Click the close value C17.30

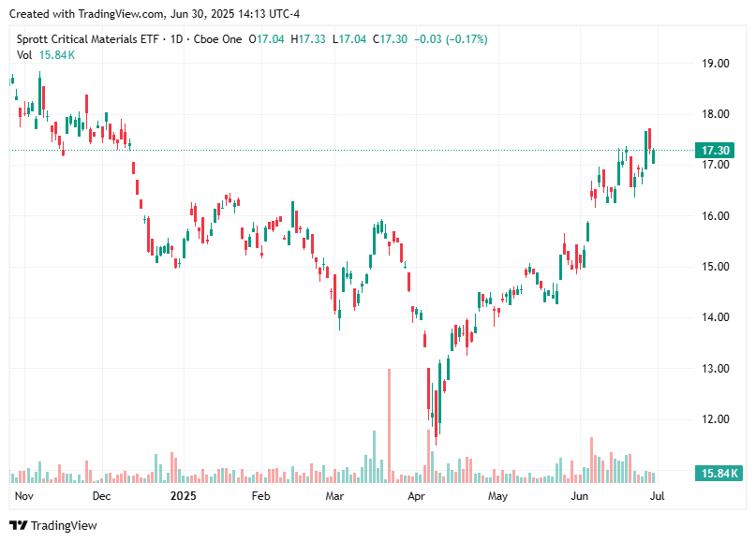390,39
